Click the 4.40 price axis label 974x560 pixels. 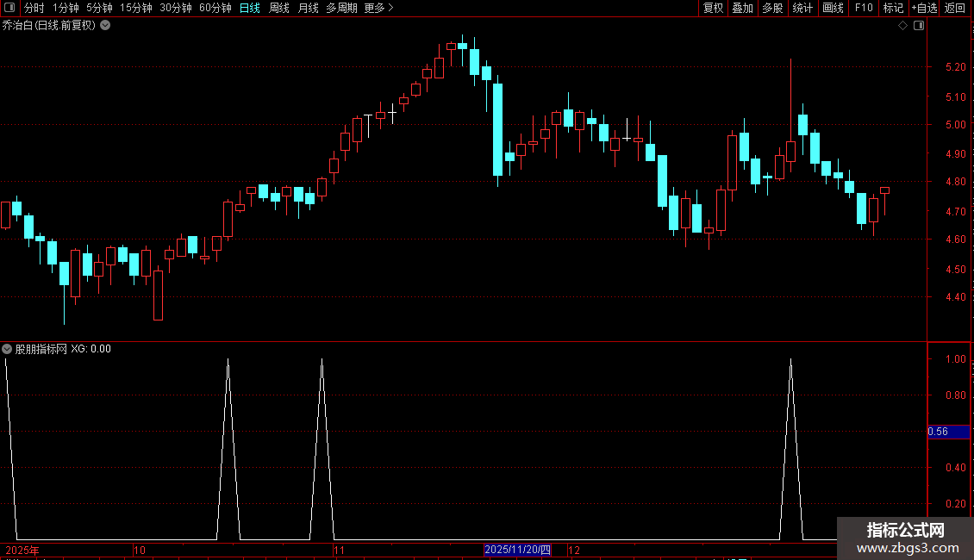[x=955, y=297]
